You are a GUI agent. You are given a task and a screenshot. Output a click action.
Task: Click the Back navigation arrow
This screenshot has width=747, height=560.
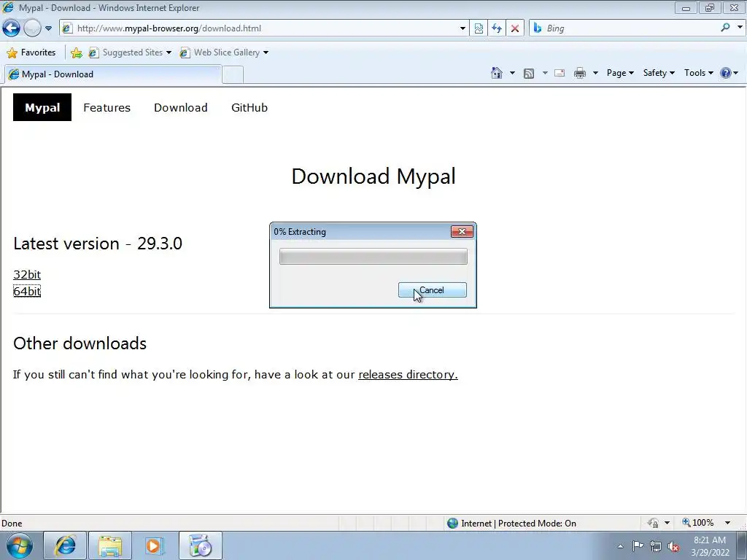coord(12,28)
